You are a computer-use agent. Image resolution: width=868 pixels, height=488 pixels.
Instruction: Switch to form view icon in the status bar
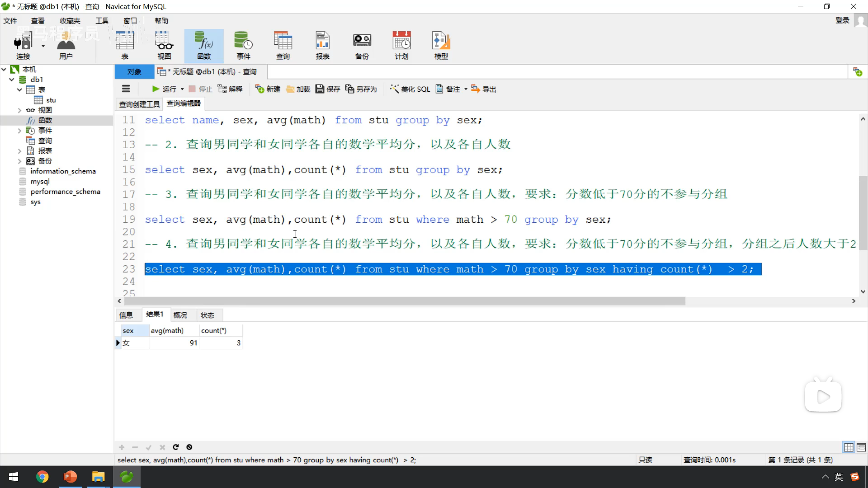pos(861,447)
